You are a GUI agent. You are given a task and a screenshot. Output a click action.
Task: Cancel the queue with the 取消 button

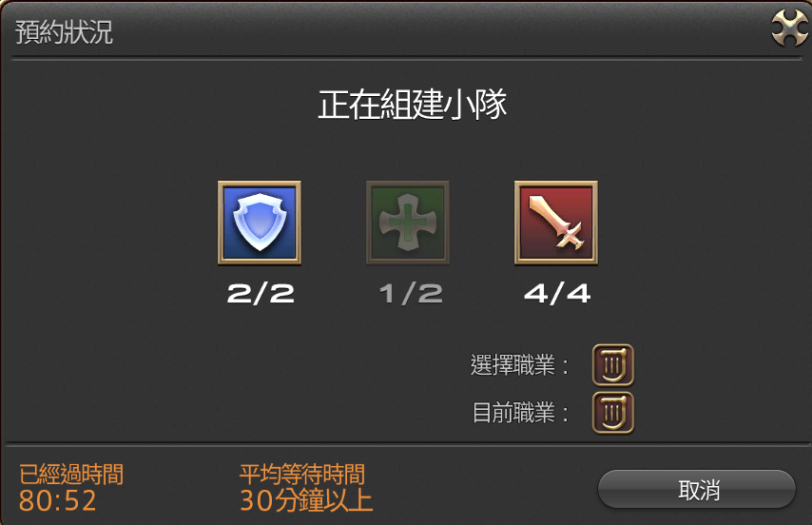click(697, 489)
